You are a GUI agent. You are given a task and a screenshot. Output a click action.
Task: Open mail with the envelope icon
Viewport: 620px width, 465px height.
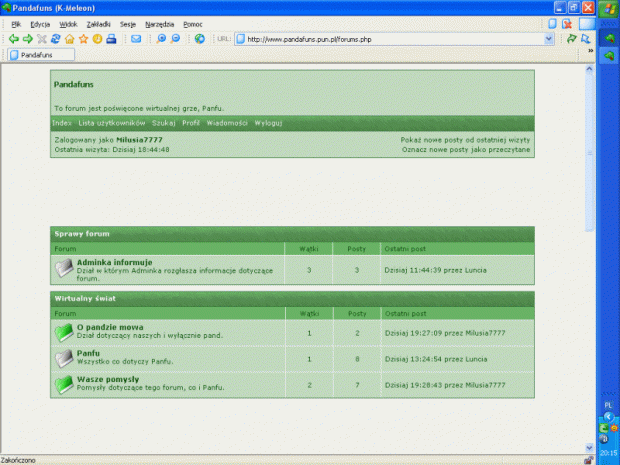click(136, 39)
